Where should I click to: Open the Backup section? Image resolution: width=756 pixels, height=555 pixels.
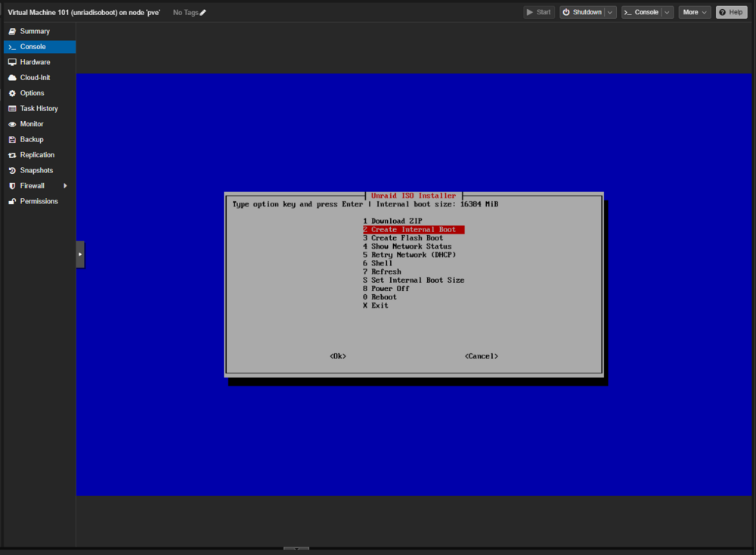point(39,139)
